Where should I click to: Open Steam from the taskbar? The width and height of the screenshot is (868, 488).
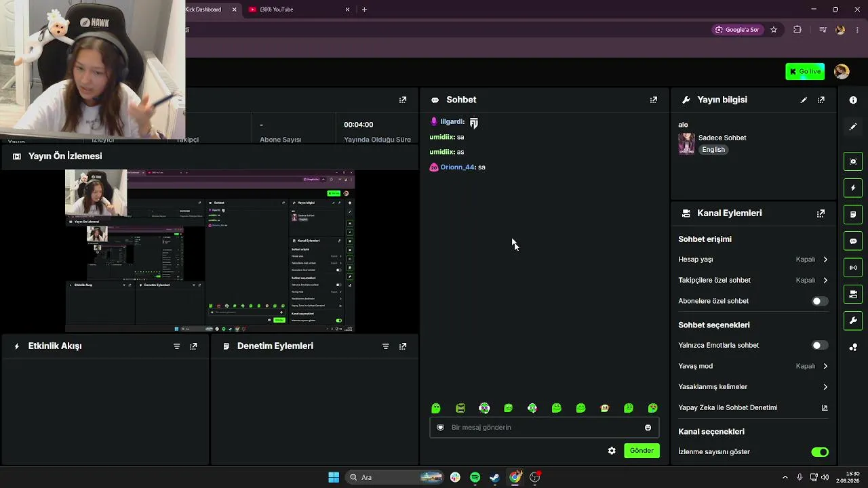pyautogui.click(x=495, y=477)
